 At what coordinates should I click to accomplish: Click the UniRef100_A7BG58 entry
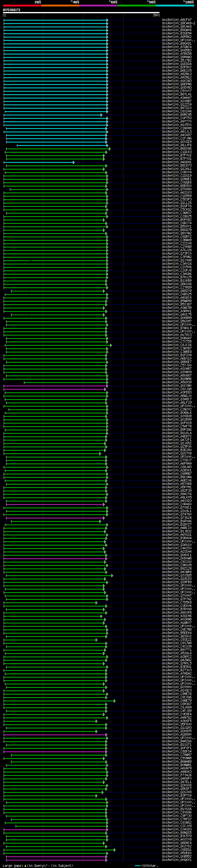pyautogui.click(x=177, y=54)
